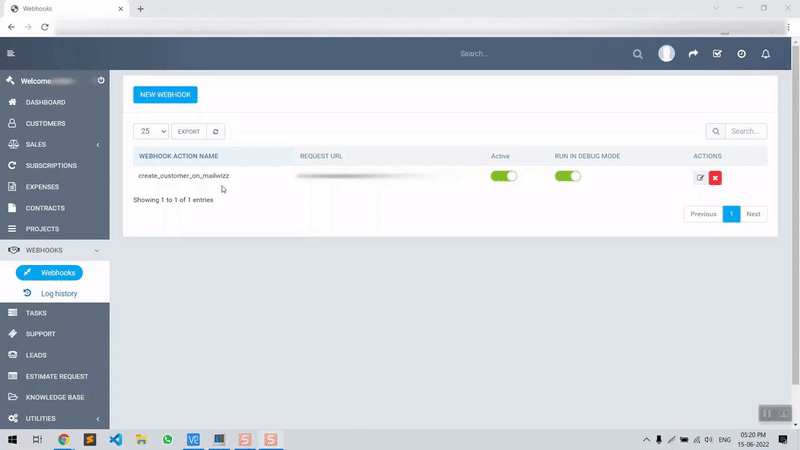
Task: Click the share arrow icon in header
Action: pyautogui.click(x=693, y=54)
